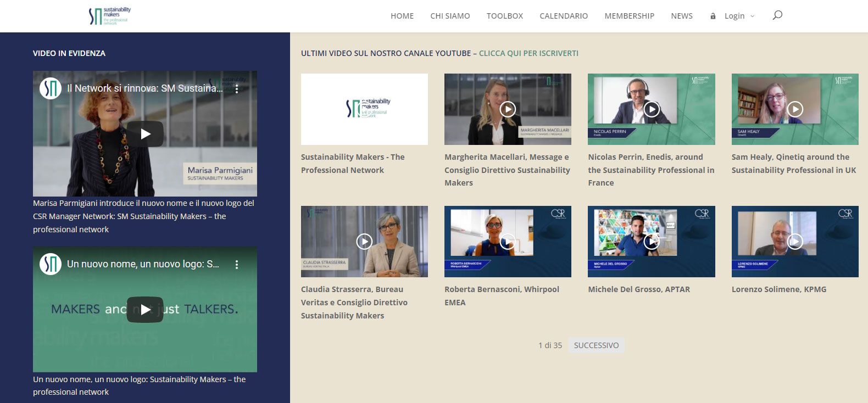Open 'Roberta Bernasconi, Whirpool EMEA' title

pos(502,295)
